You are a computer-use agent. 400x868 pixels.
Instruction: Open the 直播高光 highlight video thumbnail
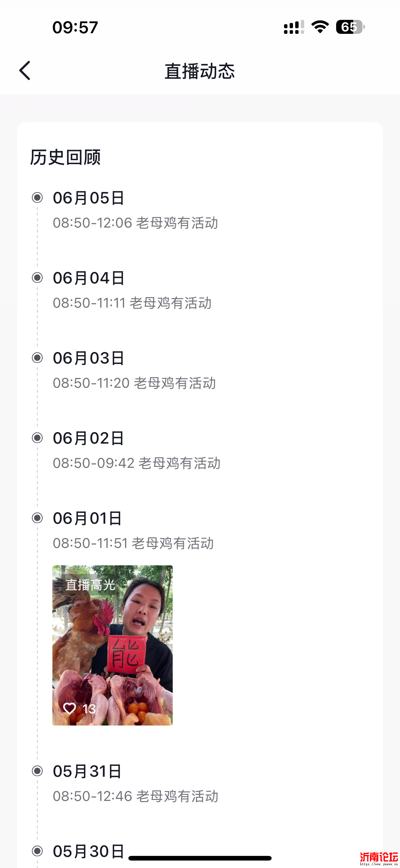(113, 645)
